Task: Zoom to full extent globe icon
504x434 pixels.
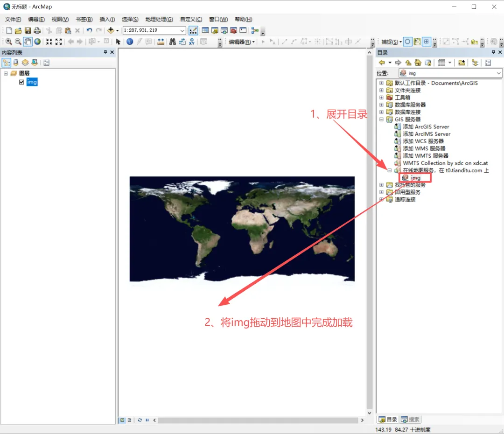Action: pos(38,42)
